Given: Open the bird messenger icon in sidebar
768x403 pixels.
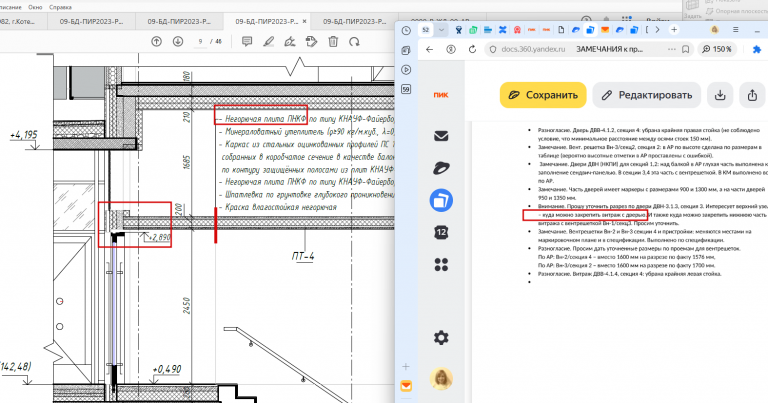Looking at the screenshot, I should [x=441, y=168].
